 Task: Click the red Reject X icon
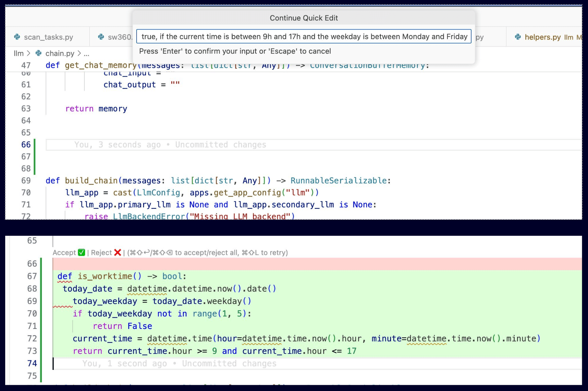point(117,252)
